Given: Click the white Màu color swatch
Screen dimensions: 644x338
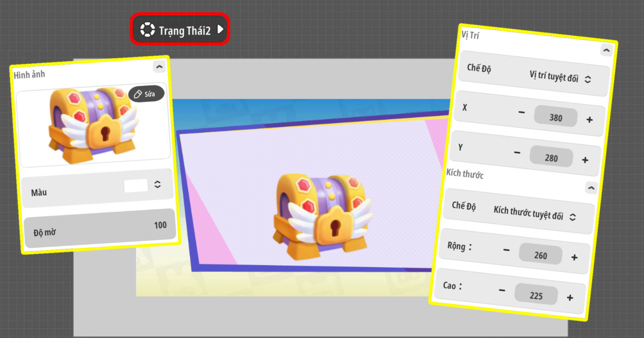Looking at the screenshot, I should click(x=136, y=186).
